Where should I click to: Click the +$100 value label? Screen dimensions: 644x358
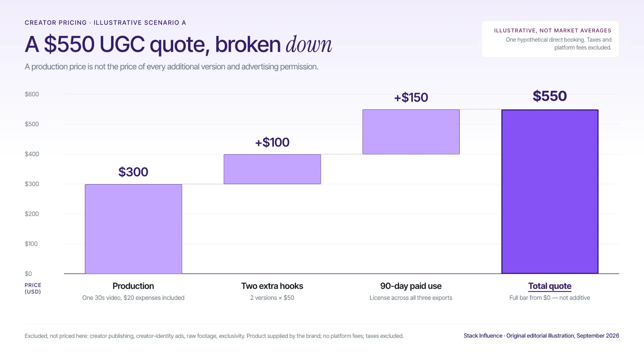point(272,142)
